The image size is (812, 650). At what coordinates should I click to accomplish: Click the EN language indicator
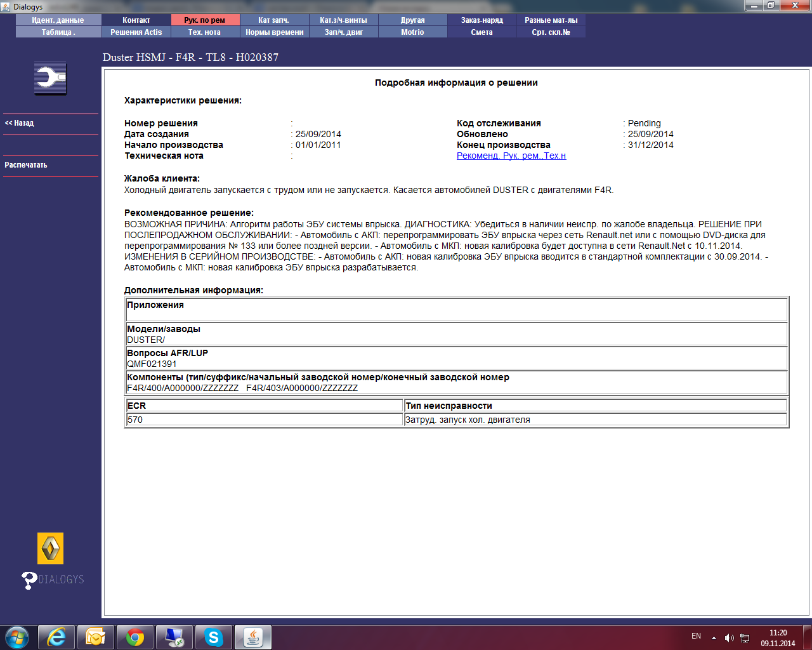(696, 636)
